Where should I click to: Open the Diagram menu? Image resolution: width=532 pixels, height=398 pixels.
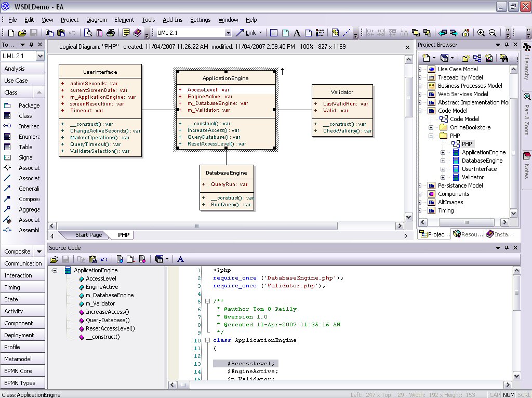[96, 20]
